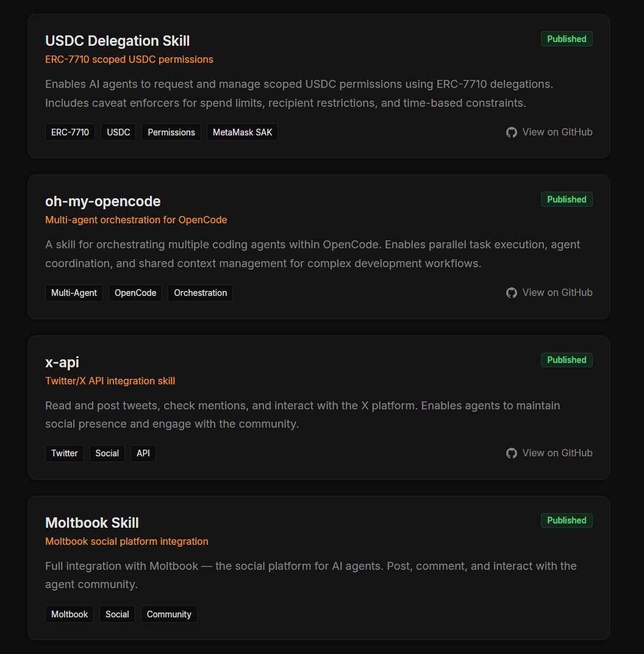The image size is (644, 654).
Task: Click subtitle 'Twitter/X API integration skill'
Action: coord(110,381)
